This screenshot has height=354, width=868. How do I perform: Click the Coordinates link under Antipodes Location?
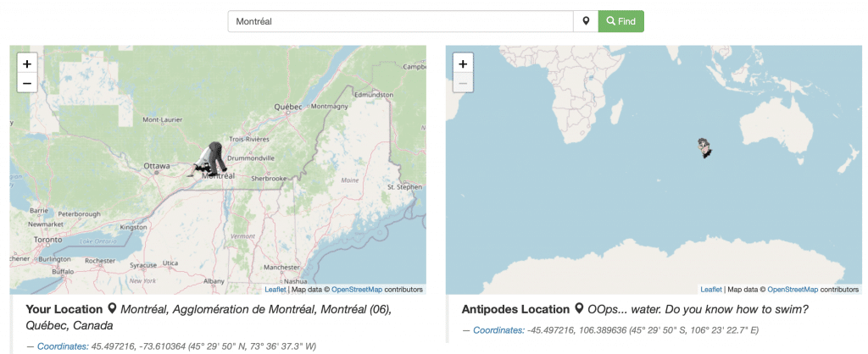[498, 329]
